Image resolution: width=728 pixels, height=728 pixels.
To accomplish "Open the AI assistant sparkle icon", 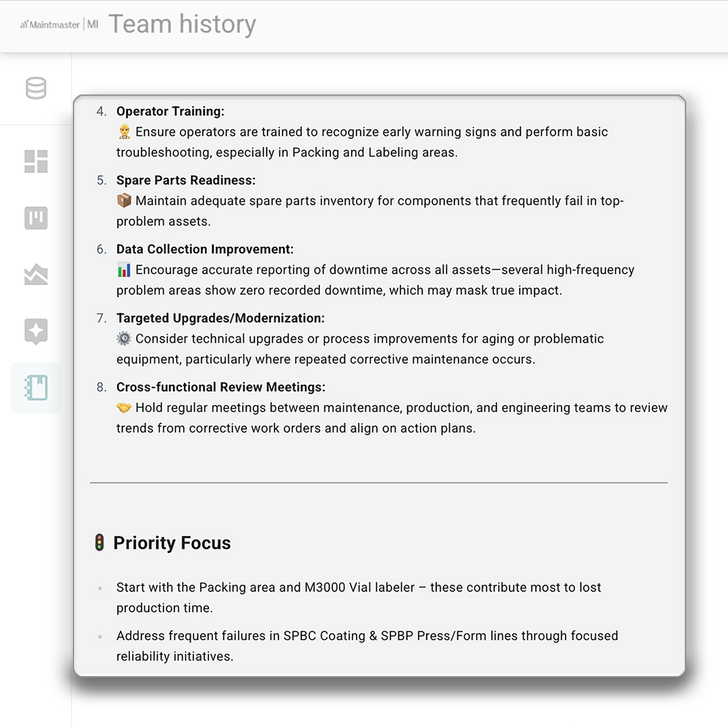I will pos(36,331).
